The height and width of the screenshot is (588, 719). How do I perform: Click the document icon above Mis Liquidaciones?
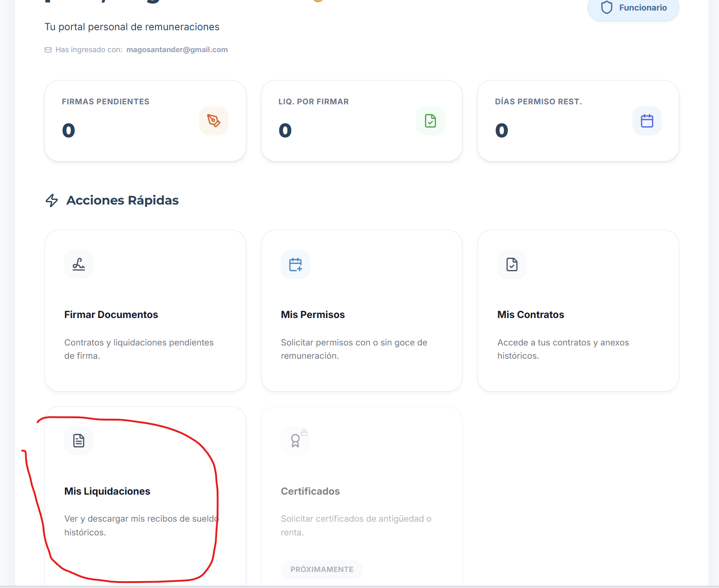pyautogui.click(x=79, y=441)
